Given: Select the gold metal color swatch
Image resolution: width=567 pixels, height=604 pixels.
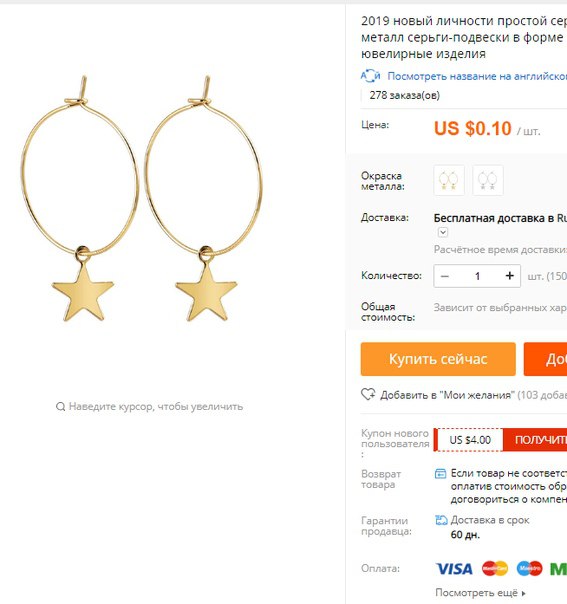Looking at the screenshot, I should [x=449, y=180].
